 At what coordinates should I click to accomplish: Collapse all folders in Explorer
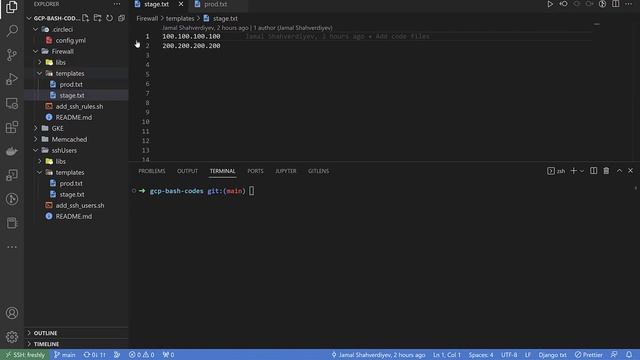pyautogui.click(x=121, y=18)
